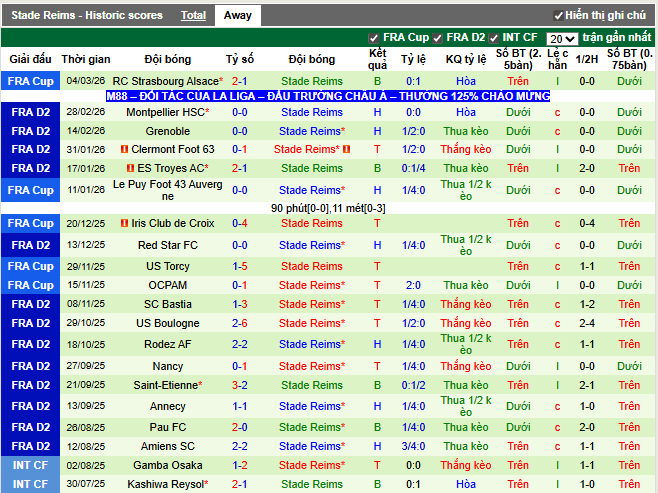
Task: Toggle the 'Hiển thị ghi chú' checkbox
Action: point(558,16)
